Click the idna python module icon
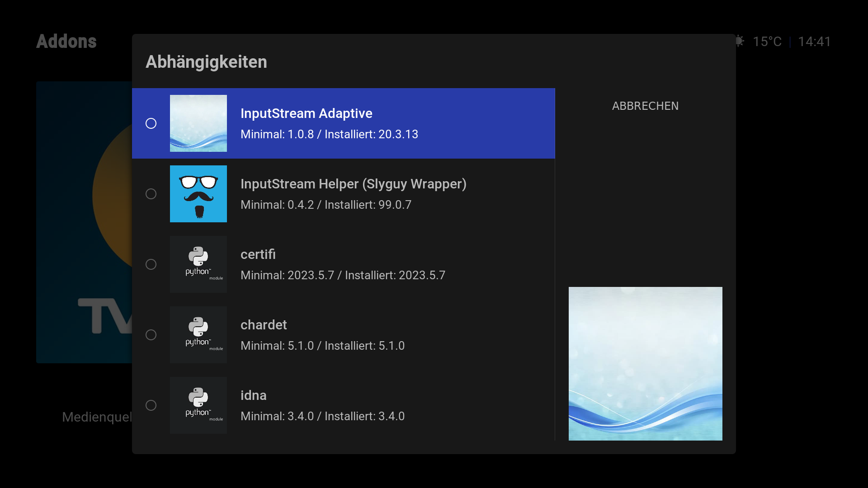 (x=198, y=405)
